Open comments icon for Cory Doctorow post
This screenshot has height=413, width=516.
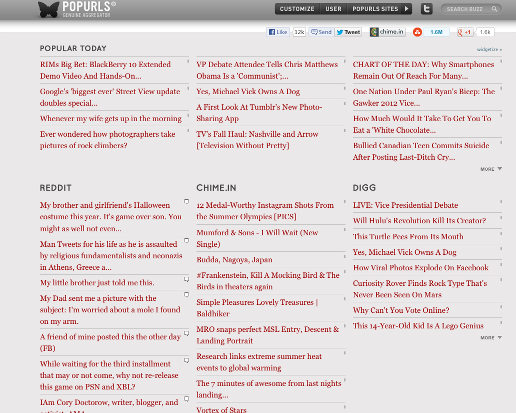click(187, 399)
